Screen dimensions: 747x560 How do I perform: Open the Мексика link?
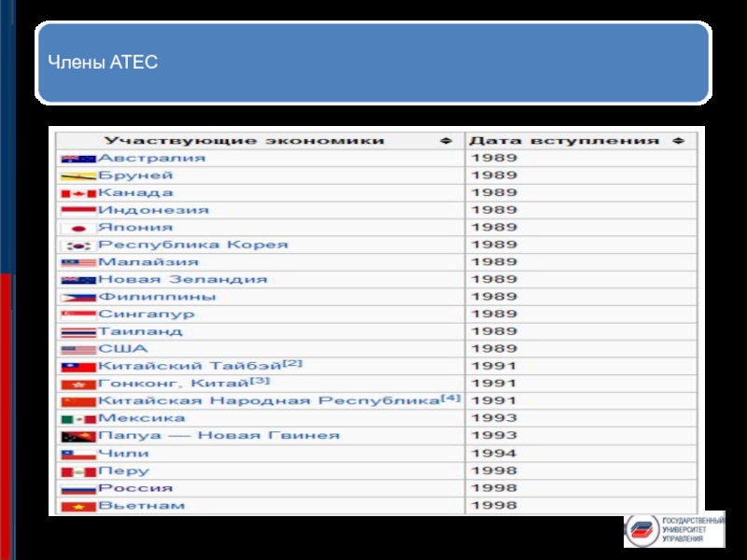[x=142, y=418]
